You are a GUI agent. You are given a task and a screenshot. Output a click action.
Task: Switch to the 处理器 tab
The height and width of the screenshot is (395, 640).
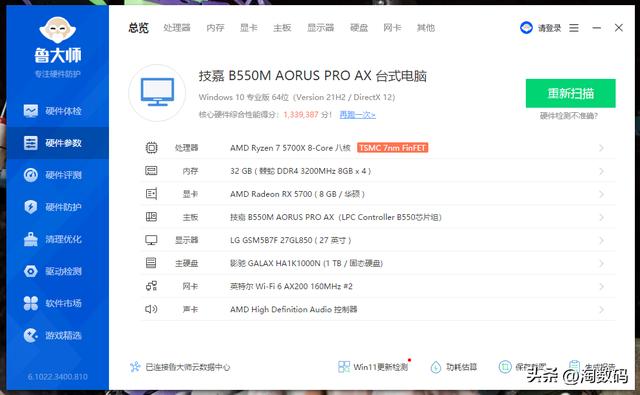(x=177, y=28)
